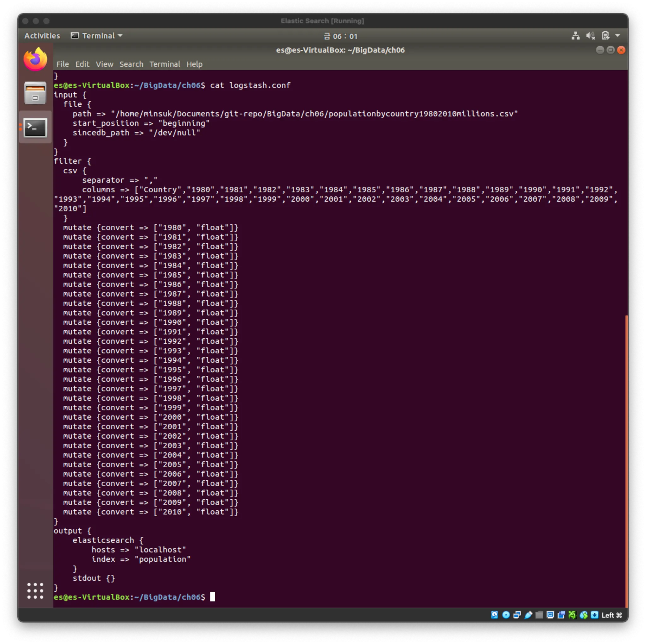646x644 pixels.
Task: Open the Terminal menu in menu bar
Action: [x=165, y=64]
